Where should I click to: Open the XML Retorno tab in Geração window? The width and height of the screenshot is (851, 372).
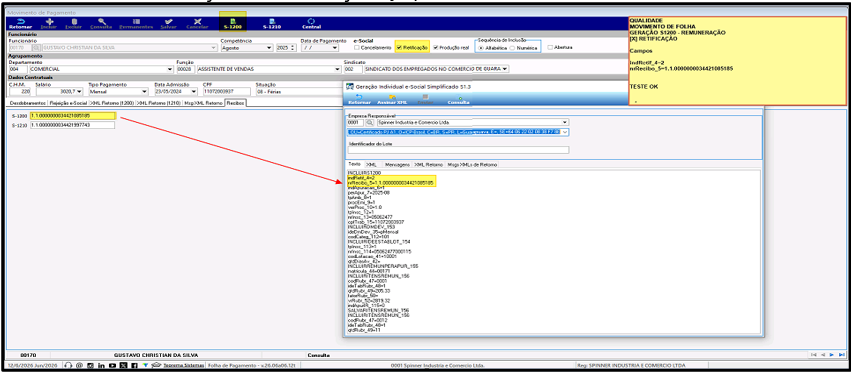click(x=429, y=165)
